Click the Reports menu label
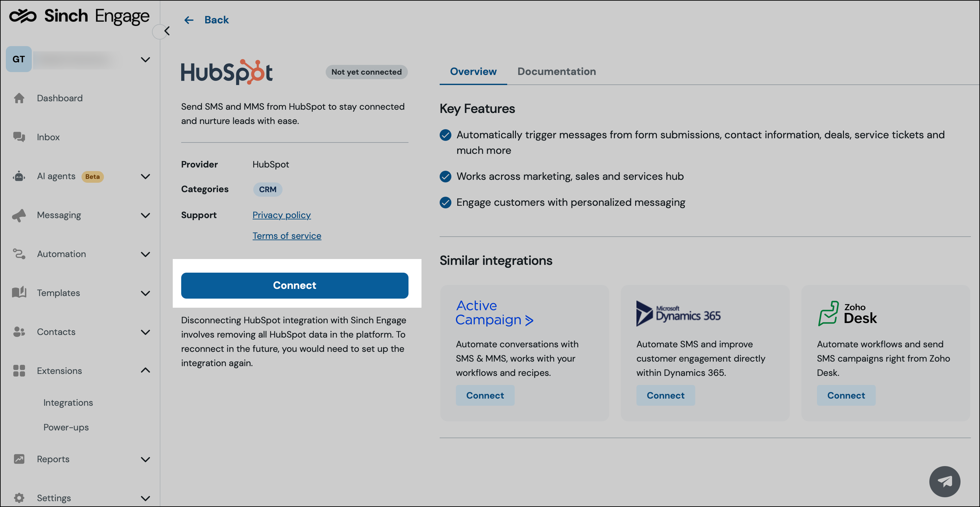This screenshot has height=507, width=980. 53,459
